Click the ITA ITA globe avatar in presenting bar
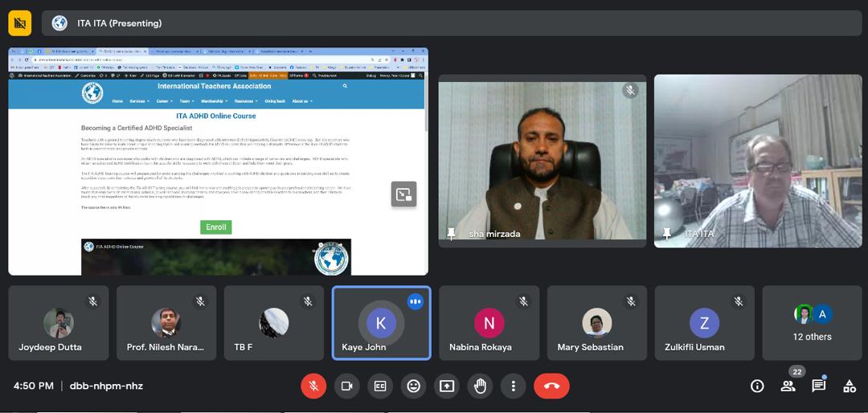868x413 pixels. (x=59, y=23)
